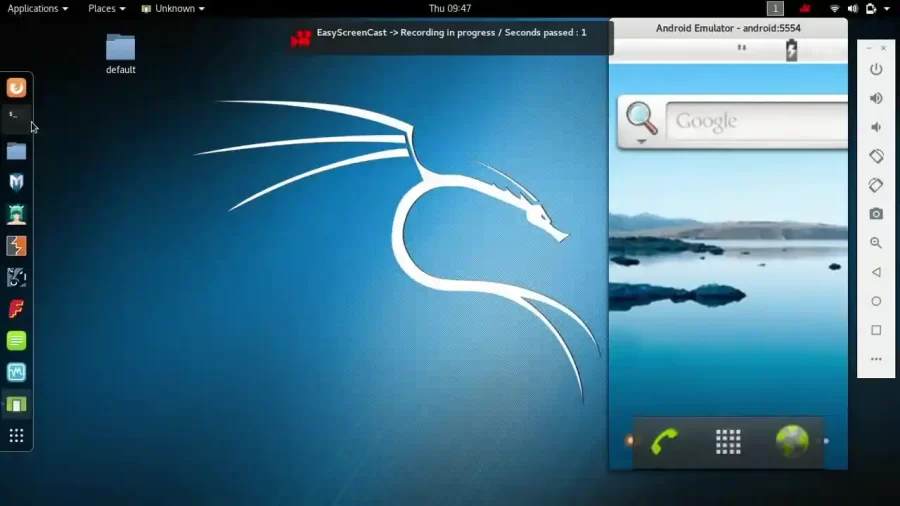This screenshot has height=506, width=900.
Task: Launch the Android browser globe icon
Action: pyautogui.click(x=791, y=441)
